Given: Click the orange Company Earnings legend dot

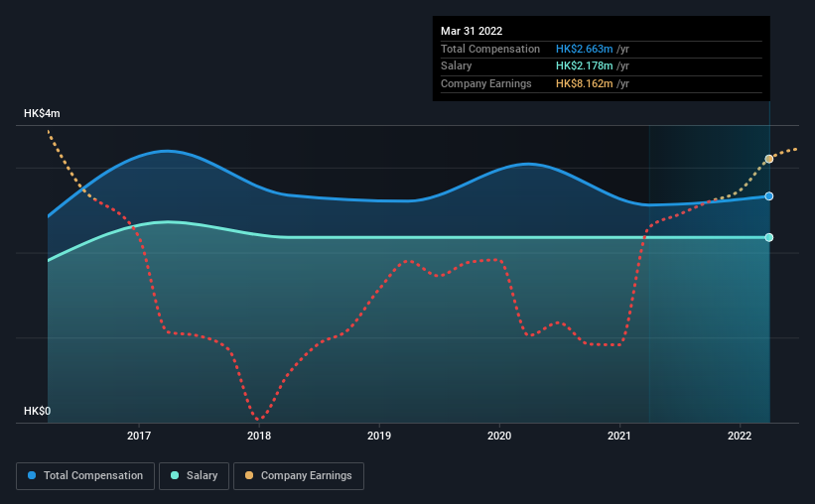Looking at the screenshot, I should 249,475.
